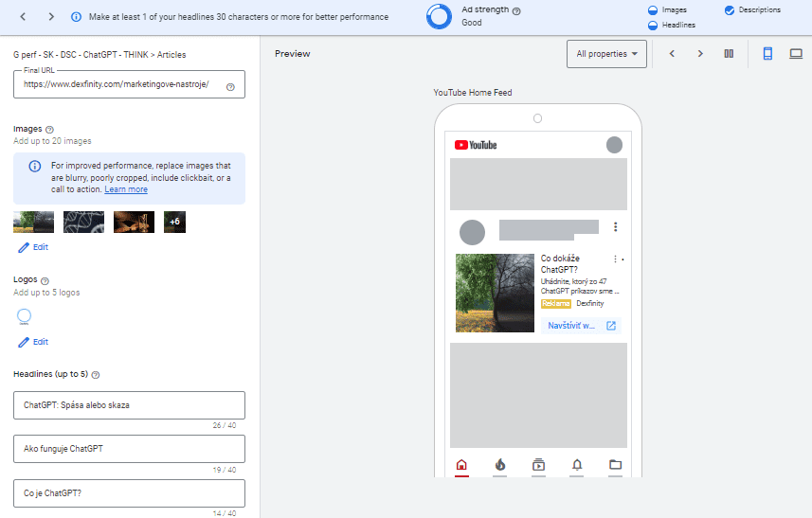The image size is (812, 518).
Task: Switch to side-by-side grid preview
Action: tap(729, 53)
